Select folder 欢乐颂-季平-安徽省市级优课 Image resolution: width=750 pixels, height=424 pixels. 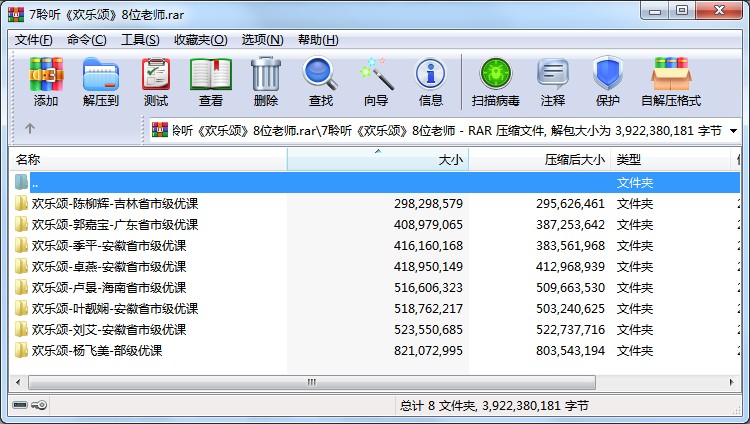click(x=109, y=245)
